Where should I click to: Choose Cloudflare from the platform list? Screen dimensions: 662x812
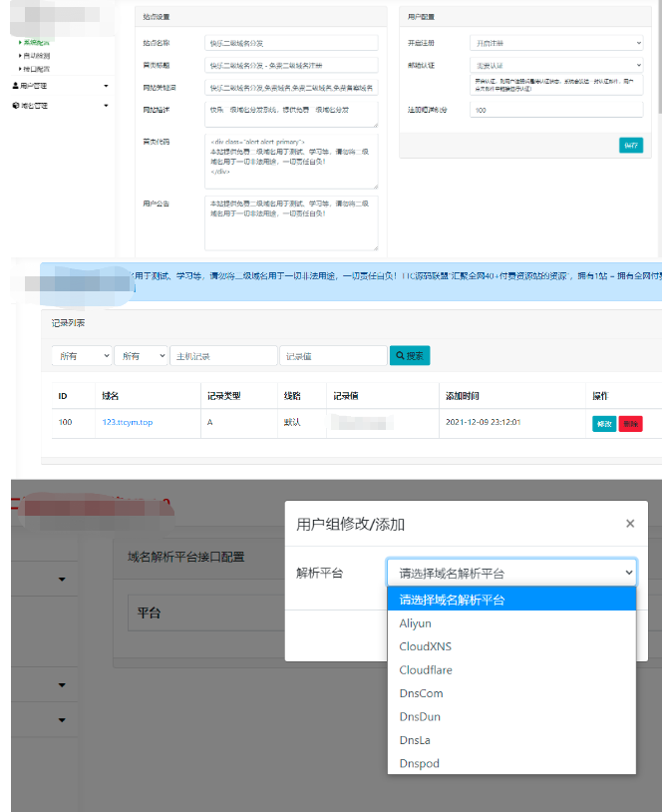pyautogui.click(x=426, y=670)
